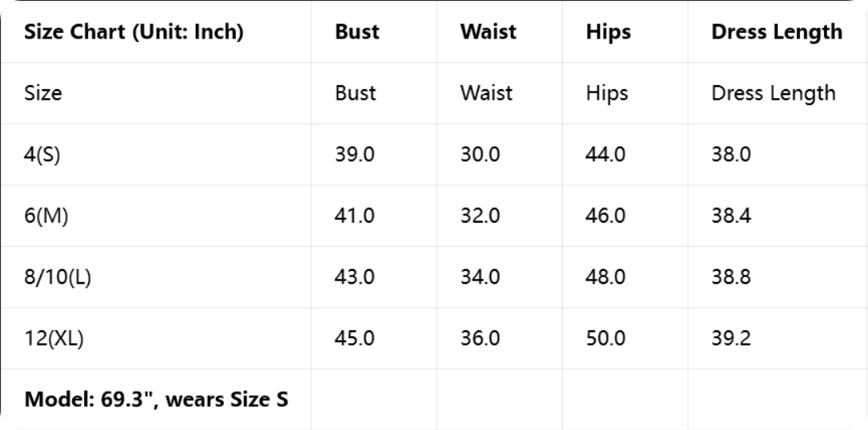
Task: Click the "Model: 69.3", wears Size S" note
Action: (156, 399)
